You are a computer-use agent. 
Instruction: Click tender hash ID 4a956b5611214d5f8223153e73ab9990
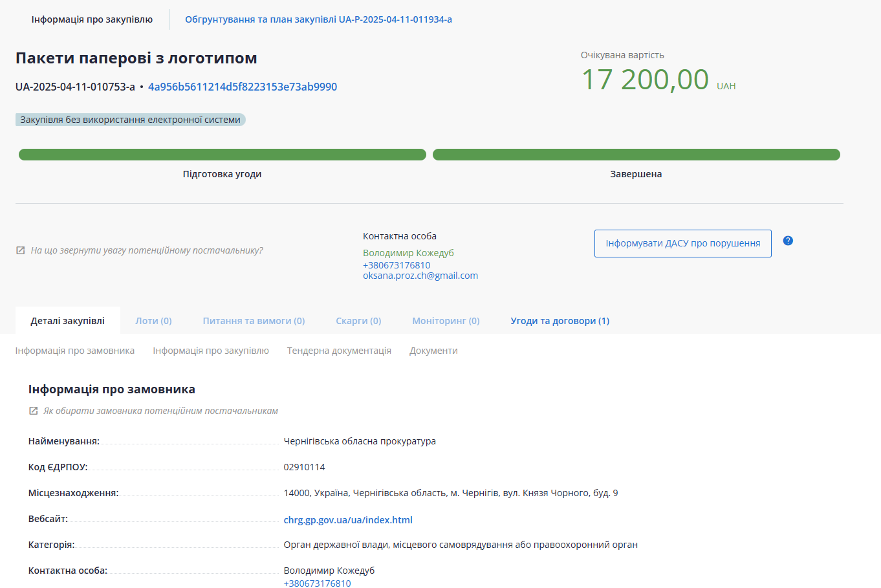242,87
